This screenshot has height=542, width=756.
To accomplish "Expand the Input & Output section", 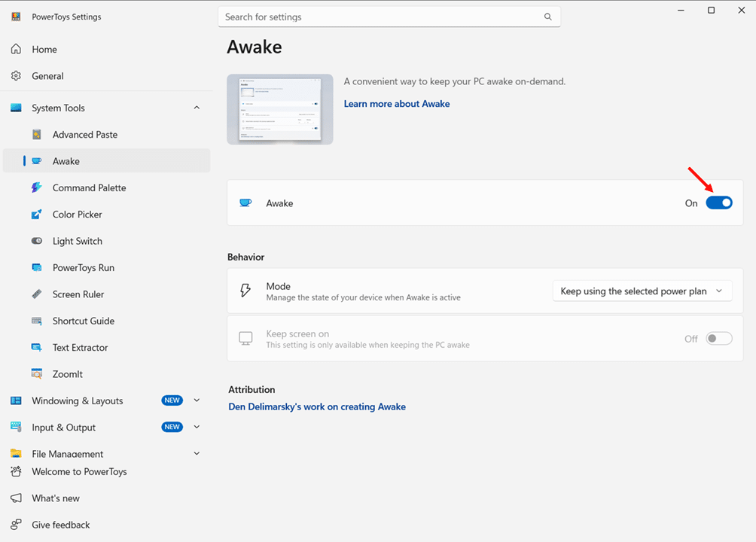I will tap(197, 427).
